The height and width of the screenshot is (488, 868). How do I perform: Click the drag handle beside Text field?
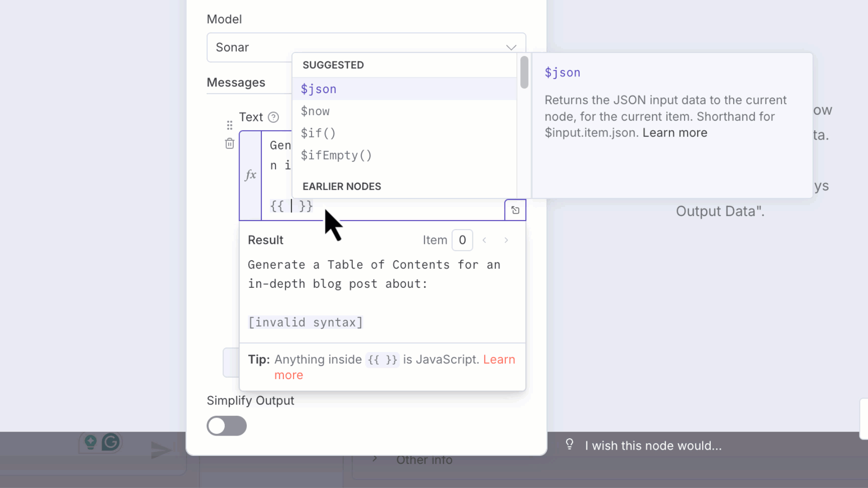[230, 125]
